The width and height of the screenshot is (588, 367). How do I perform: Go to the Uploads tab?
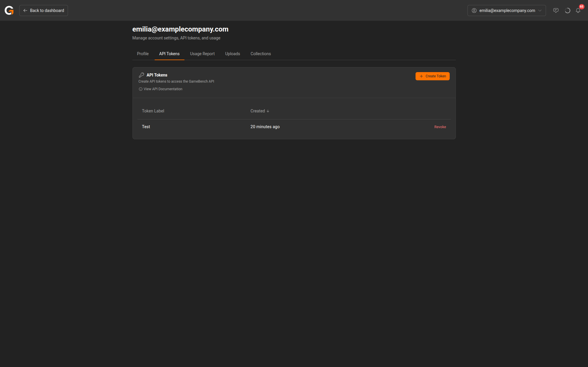pyautogui.click(x=232, y=54)
